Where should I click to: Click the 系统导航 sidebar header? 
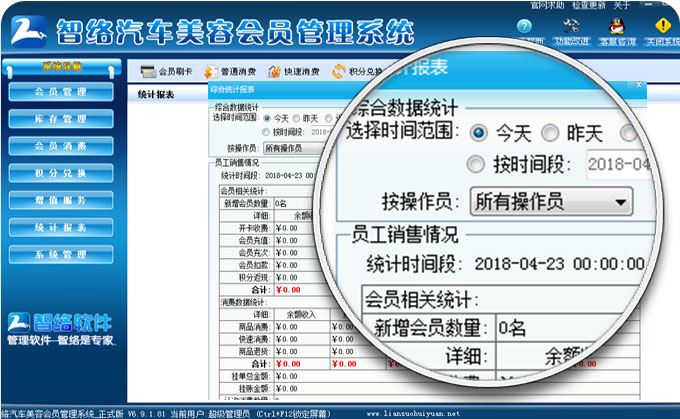62,67
